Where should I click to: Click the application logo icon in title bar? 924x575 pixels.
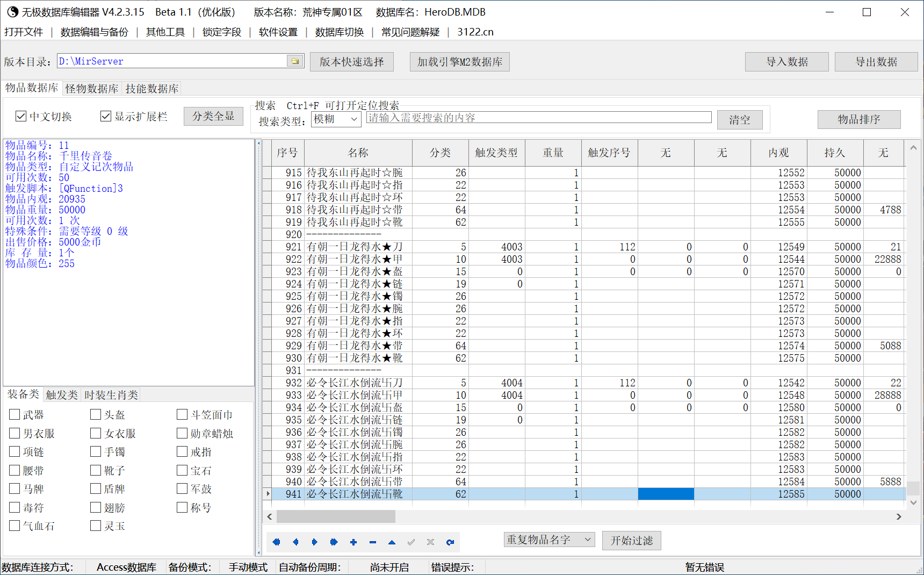pyautogui.click(x=12, y=12)
